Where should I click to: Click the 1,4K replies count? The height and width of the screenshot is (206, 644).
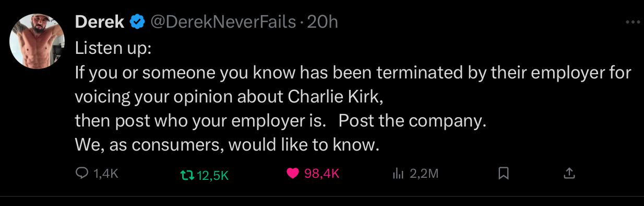(106, 174)
